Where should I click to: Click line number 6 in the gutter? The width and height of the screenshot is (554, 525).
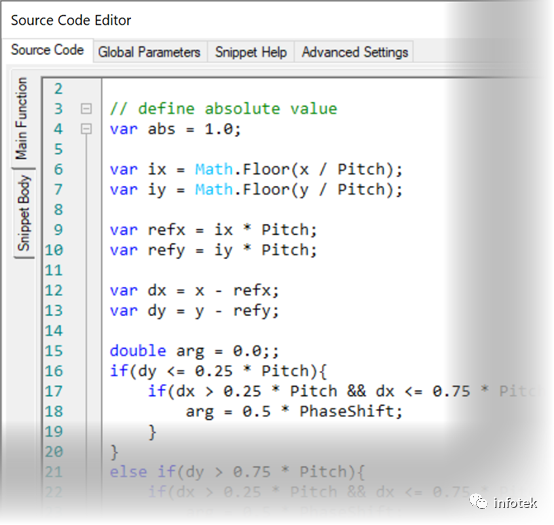[x=58, y=169]
